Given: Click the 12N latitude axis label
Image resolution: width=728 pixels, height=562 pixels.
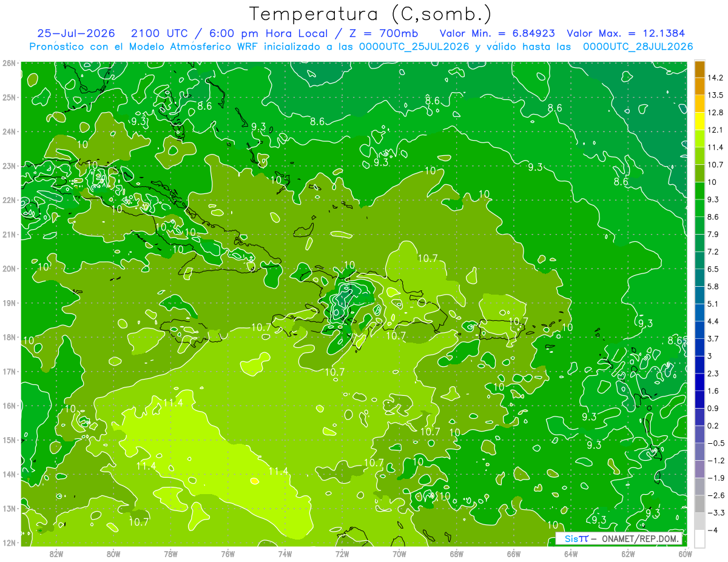Looking at the screenshot, I should [x=8, y=543].
